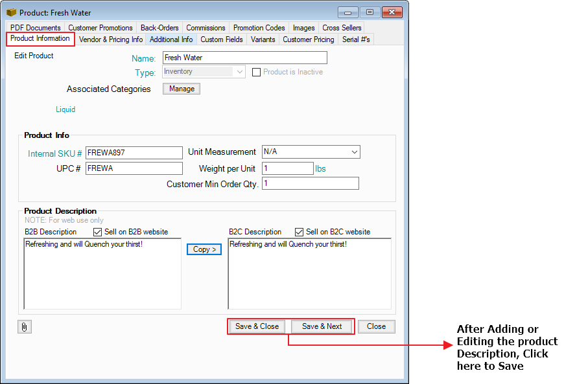
Task: Click the product box icon in title bar
Action: pyautogui.click(x=11, y=12)
